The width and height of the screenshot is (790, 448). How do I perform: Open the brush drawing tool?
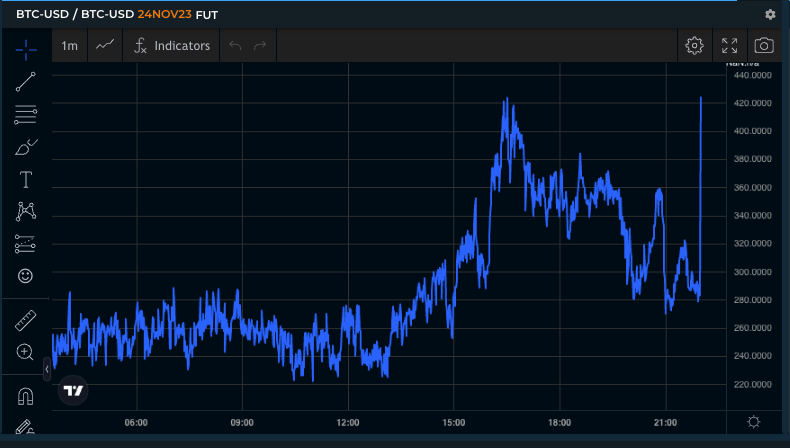click(26, 147)
